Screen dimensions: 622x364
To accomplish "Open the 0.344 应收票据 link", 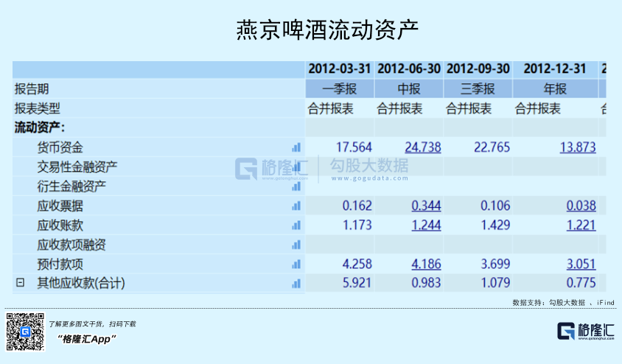I will [x=426, y=206].
